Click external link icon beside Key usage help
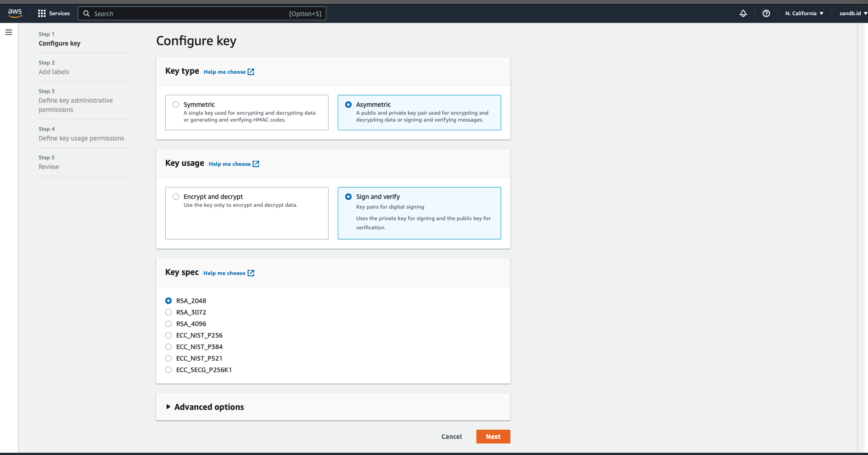 (x=256, y=164)
